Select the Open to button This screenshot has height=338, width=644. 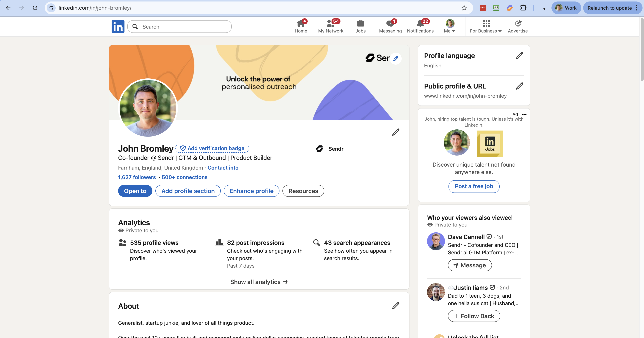135,191
